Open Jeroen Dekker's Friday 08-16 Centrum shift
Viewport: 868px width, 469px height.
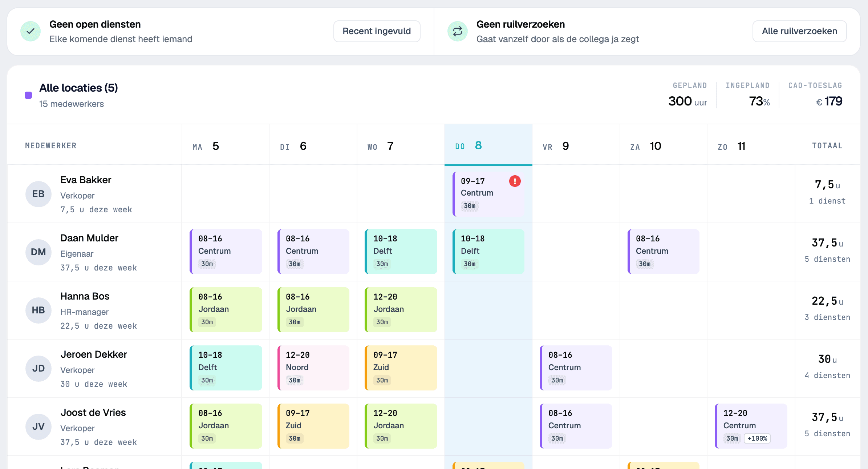[576, 368]
